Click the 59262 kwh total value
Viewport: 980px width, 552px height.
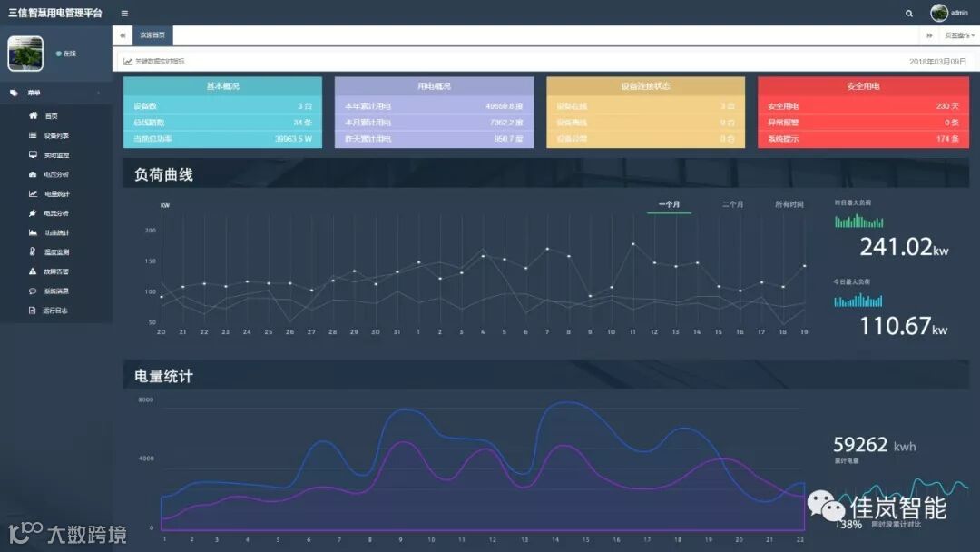click(874, 445)
